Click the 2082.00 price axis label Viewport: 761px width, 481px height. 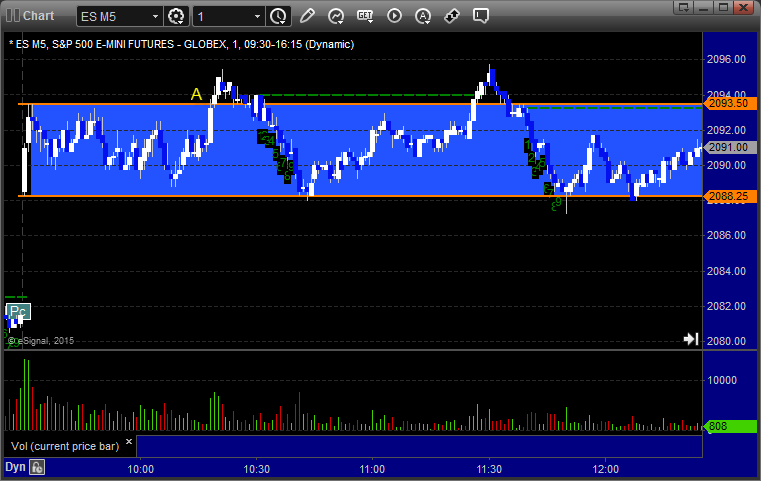(726, 306)
